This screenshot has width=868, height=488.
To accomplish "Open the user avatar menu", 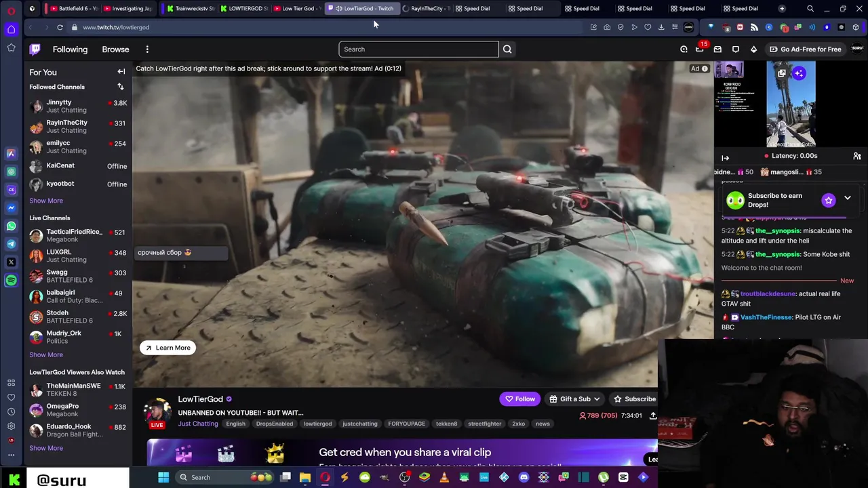I will point(857,49).
